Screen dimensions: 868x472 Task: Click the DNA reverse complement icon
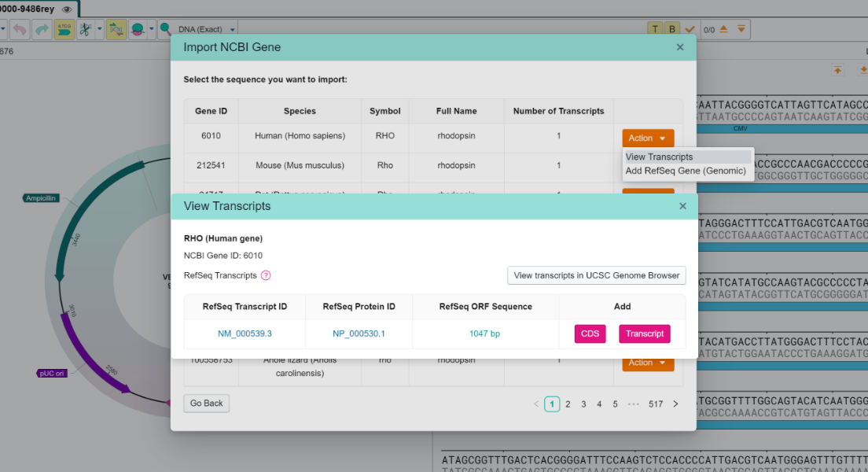[116, 29]
